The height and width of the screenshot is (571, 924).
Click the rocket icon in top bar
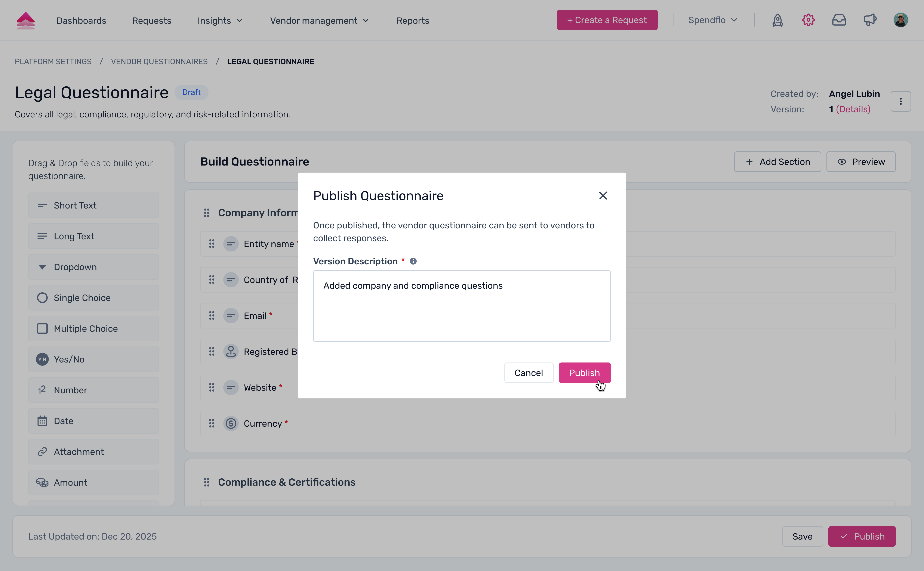pos(777,20)
